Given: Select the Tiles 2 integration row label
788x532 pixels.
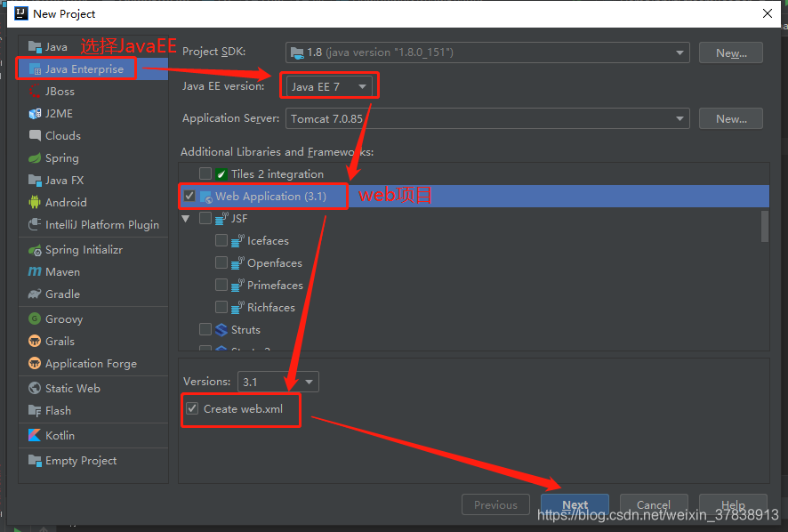Looking at the screenshot, I should click(x=277, y=174).
